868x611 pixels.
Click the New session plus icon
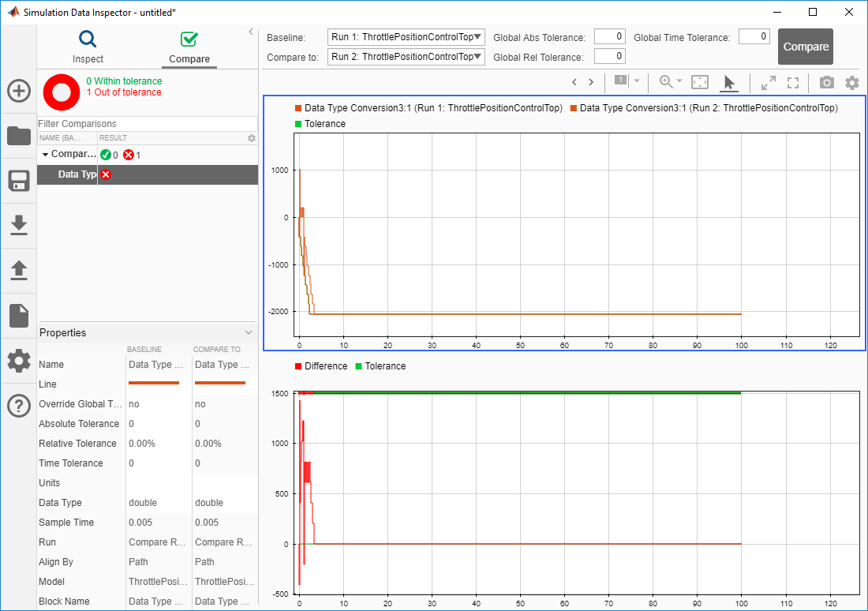tap(19, 91)
